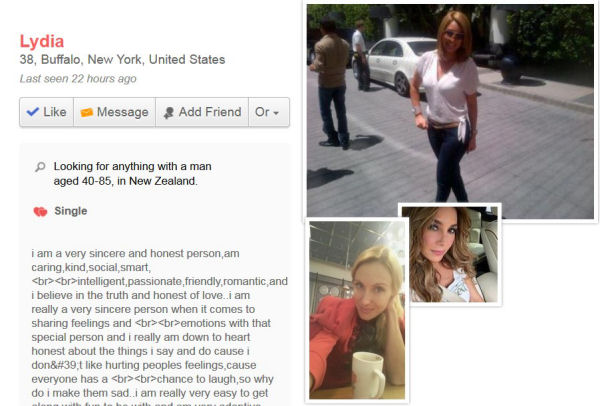Viewport: 600px width, 406px height.
Task: Click the blue checkmark Like icon
Action: 33,112
